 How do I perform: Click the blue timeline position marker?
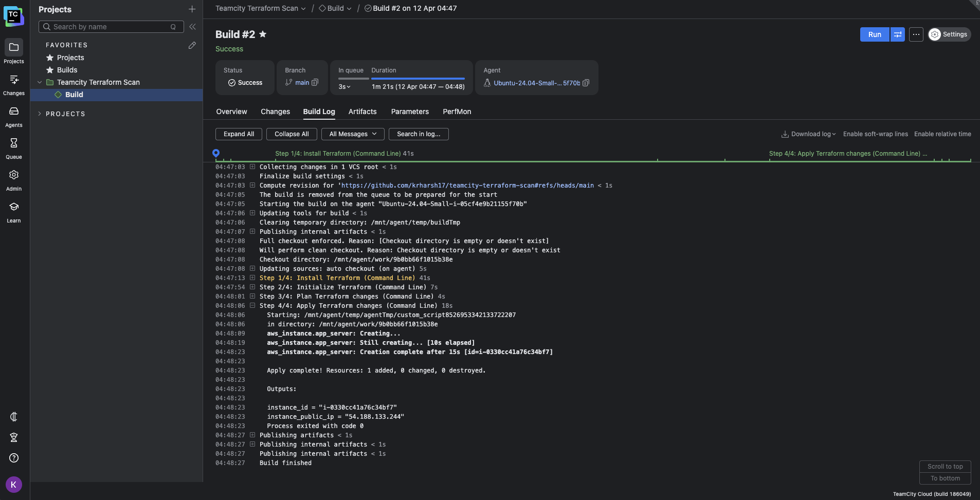pyautogui.click(x=216, y=153)
